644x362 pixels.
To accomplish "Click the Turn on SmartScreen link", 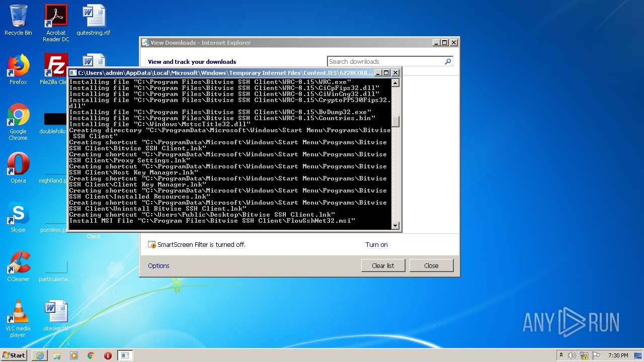I will (x=376, y=244).
